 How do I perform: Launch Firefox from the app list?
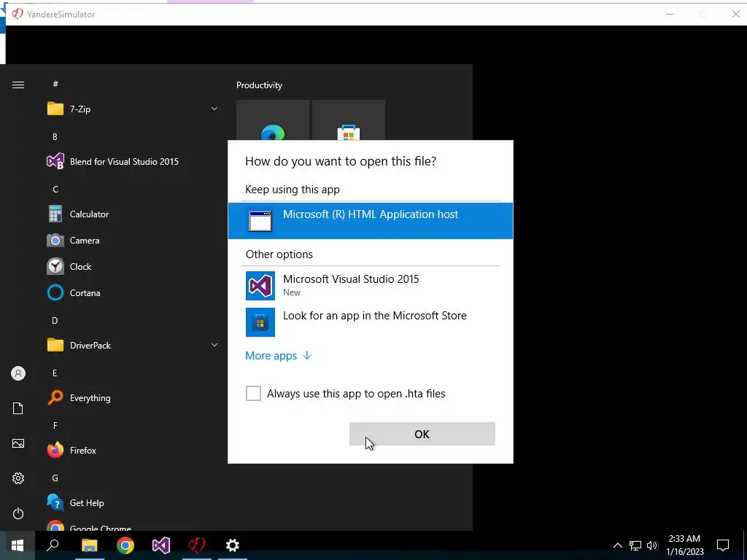[133, 450]
